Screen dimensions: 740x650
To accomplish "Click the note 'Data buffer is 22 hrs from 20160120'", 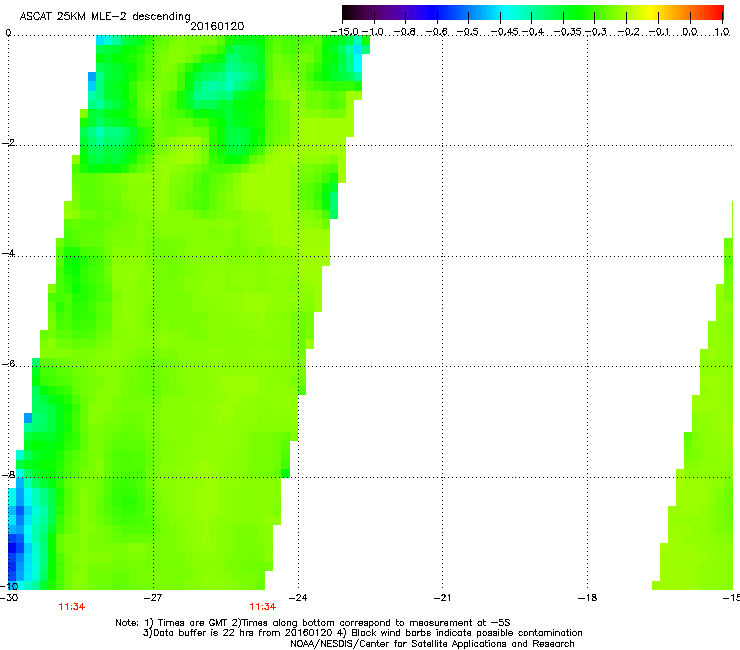I will point(237,633).
